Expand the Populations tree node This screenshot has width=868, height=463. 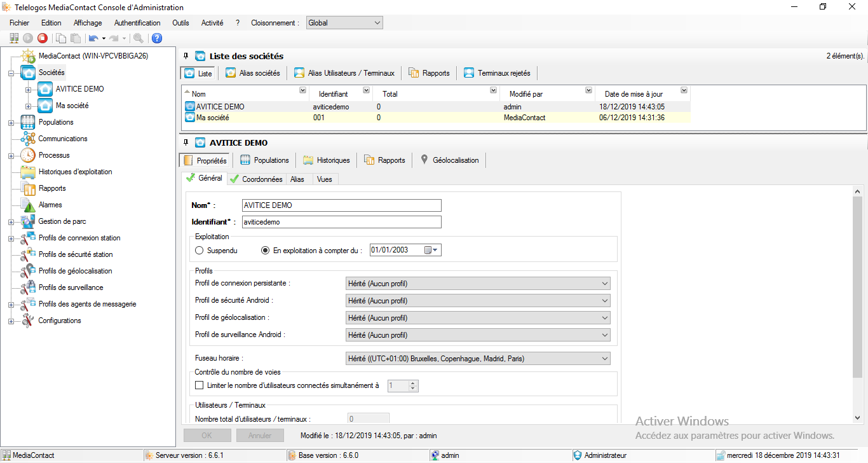(x=11, y=122)
